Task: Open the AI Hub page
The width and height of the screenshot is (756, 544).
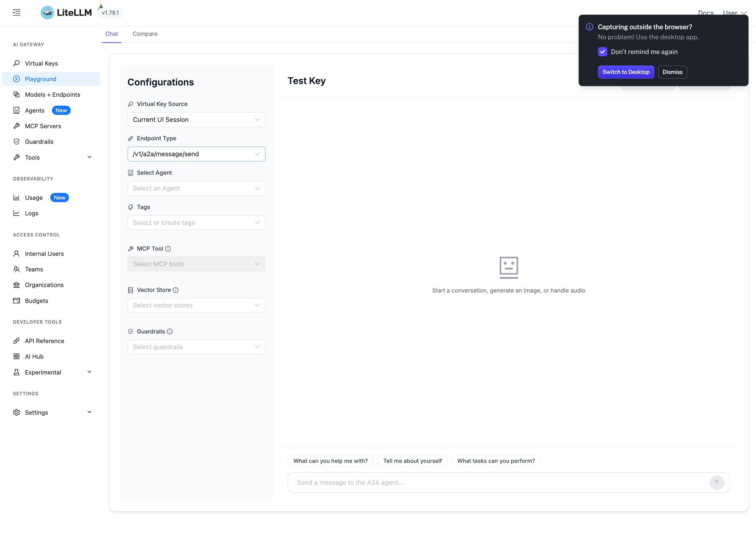Action: pyautogui.click(x=34, y=356)
